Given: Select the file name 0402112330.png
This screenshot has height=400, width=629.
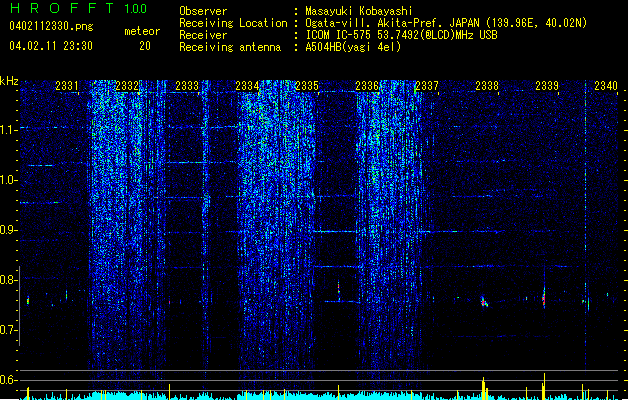Looking at the screenshot, I should click(x=51, y=26).
